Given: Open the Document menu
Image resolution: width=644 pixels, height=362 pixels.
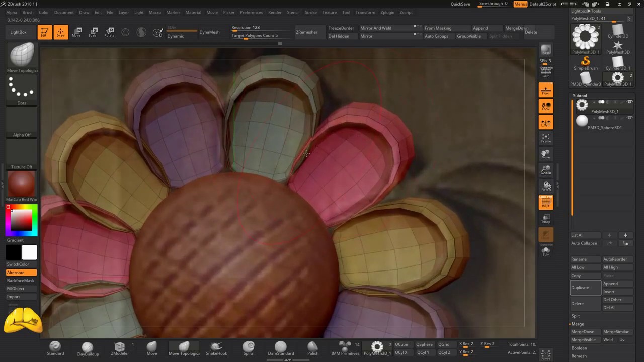Looking at the screenshot, I should 64,12.
